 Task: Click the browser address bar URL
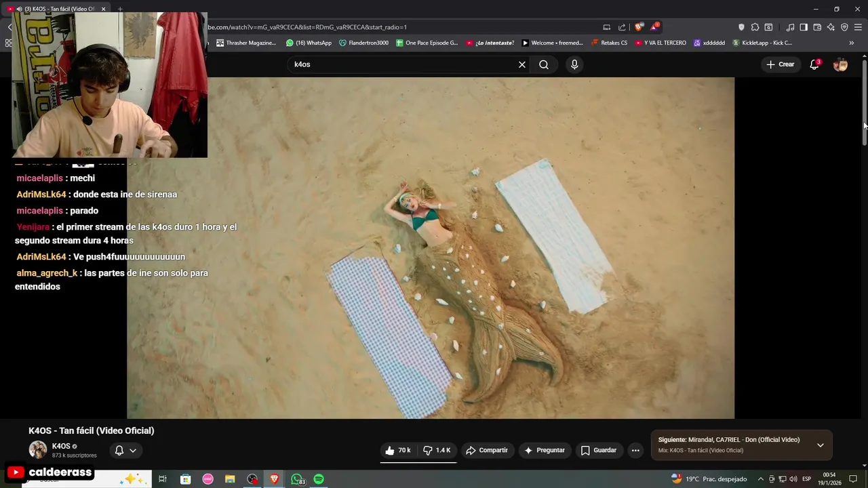(x=307, y=27)
